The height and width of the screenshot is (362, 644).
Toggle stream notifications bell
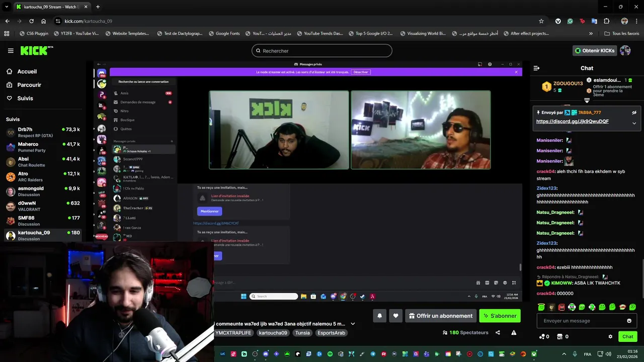(380, 316)
